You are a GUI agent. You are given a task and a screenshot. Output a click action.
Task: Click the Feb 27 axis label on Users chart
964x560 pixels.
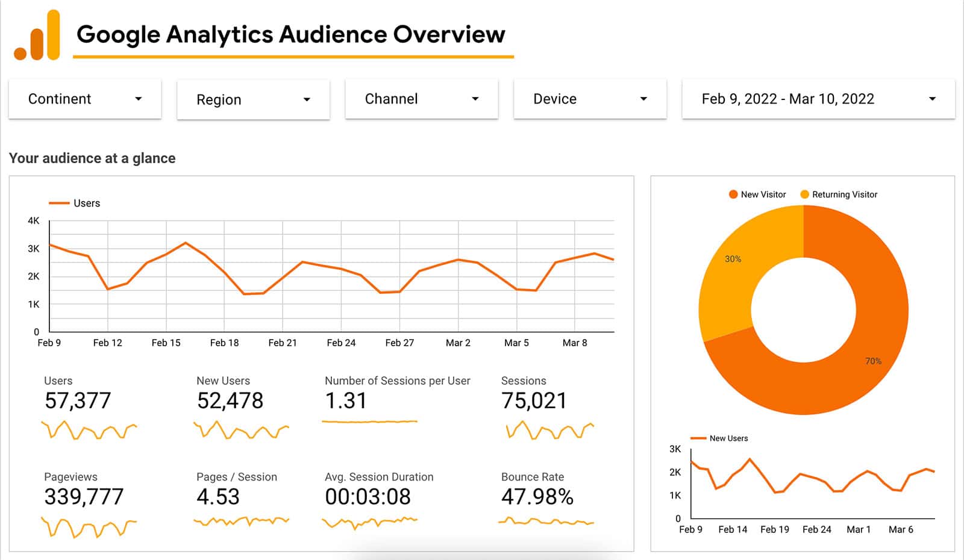pyautogui.click(x=400, y=343)
